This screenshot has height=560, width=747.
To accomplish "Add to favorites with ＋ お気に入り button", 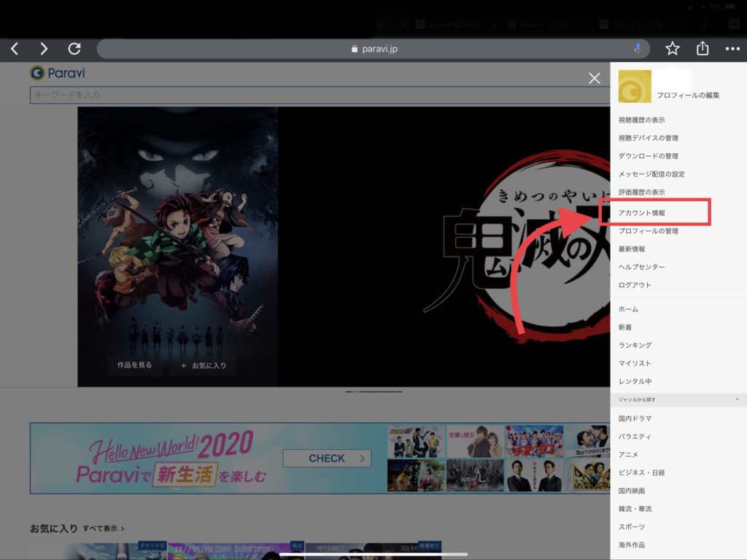I will (204, 366).
